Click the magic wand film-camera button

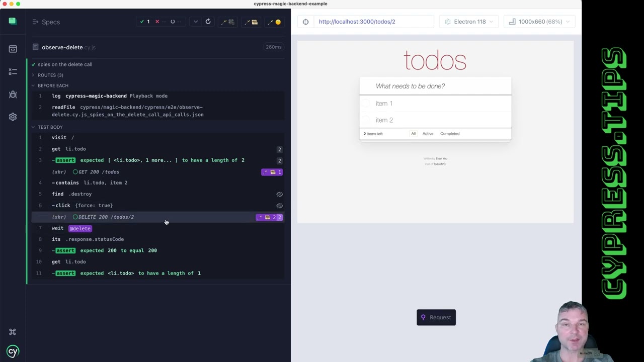tap(228, 22)
